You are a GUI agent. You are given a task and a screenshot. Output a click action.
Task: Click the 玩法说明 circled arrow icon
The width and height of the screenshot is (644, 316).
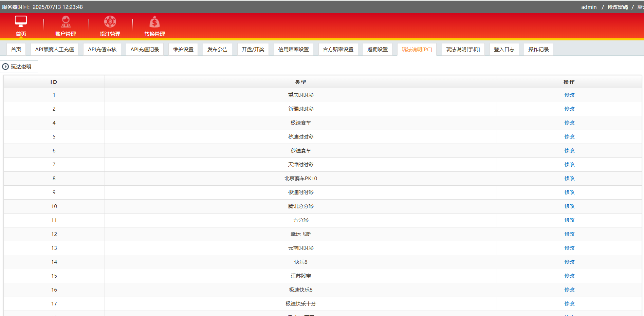pyautogui.click(x=5, y=67)
